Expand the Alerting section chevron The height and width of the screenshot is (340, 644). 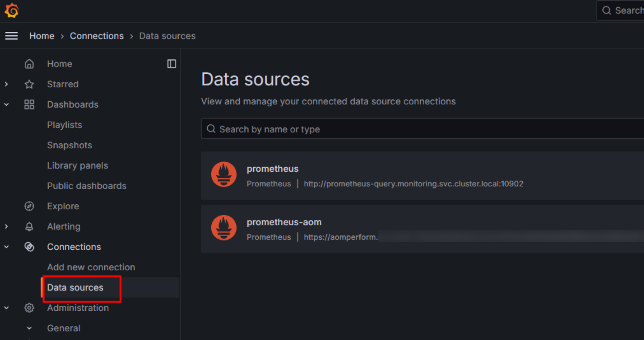click(6, 227)
